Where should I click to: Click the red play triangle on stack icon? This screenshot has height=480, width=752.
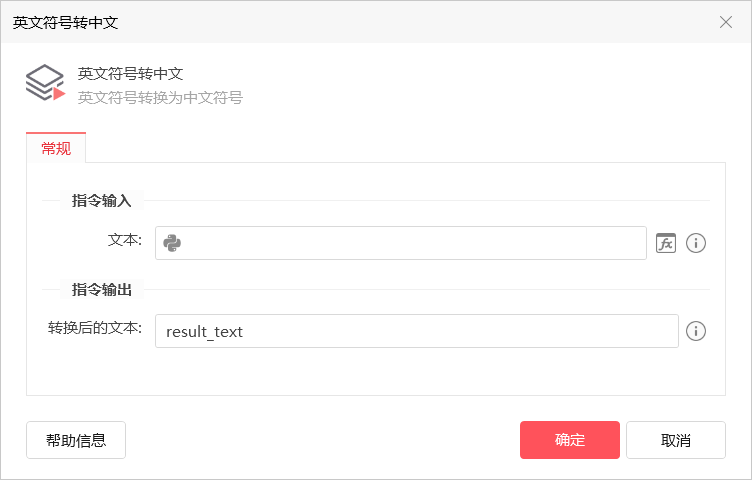[x=59, y=94]
